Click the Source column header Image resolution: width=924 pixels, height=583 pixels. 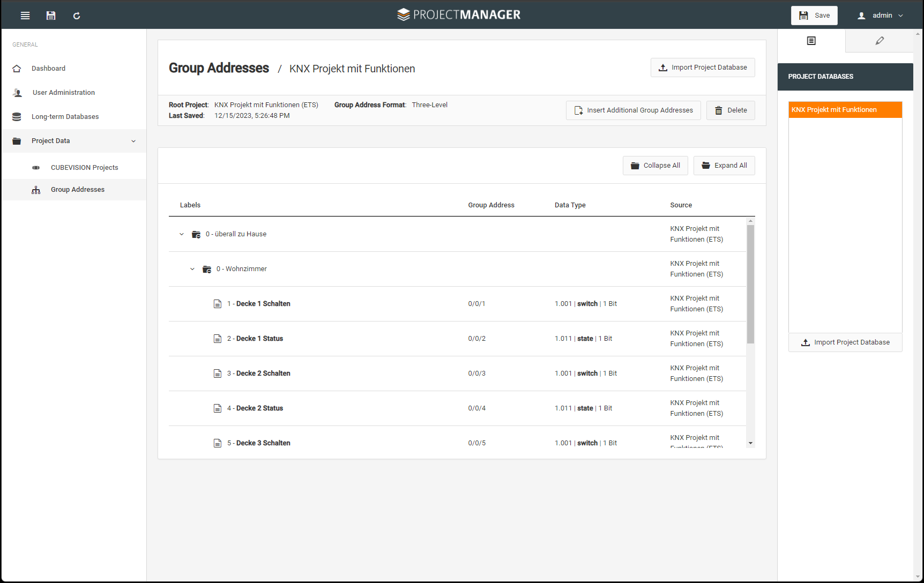(x=681, y=205)
